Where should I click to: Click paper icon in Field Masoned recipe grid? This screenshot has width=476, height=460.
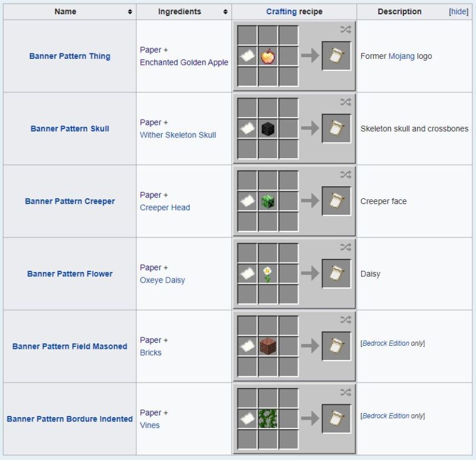point(248,346)
